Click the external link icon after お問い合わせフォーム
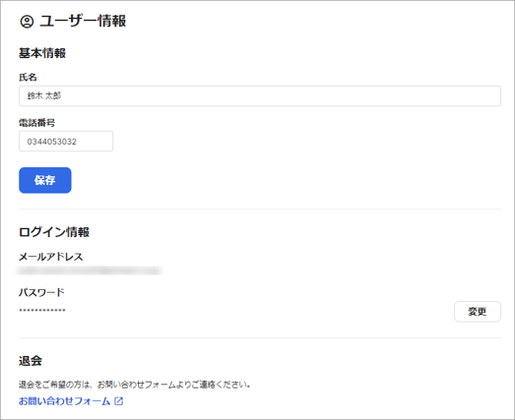This screenshot has height=420, width=515. 118,401
